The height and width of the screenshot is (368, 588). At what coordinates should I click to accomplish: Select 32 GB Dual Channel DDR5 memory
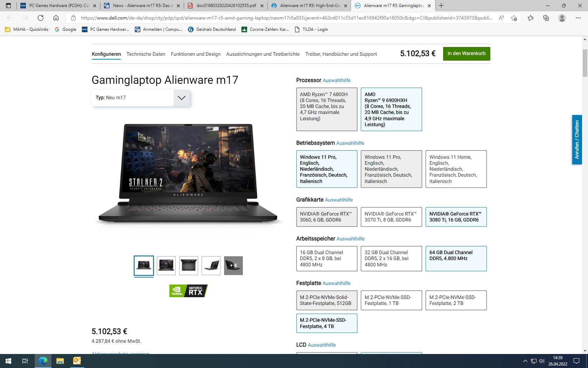point(391,259)
